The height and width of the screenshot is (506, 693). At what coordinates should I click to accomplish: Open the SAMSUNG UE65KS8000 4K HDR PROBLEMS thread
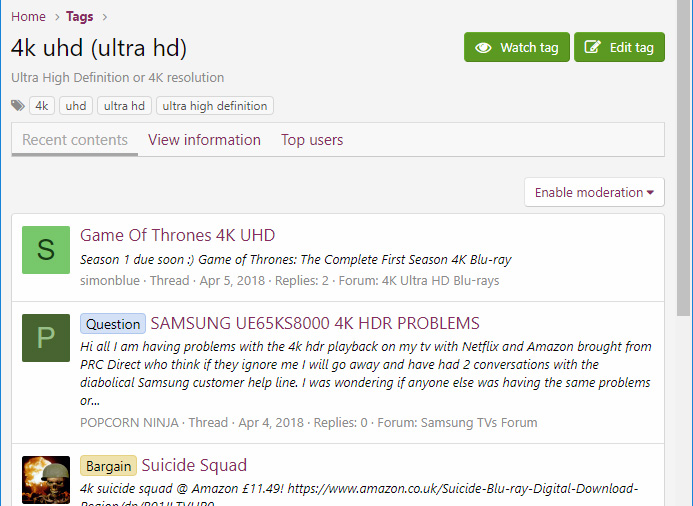(315, 324)
